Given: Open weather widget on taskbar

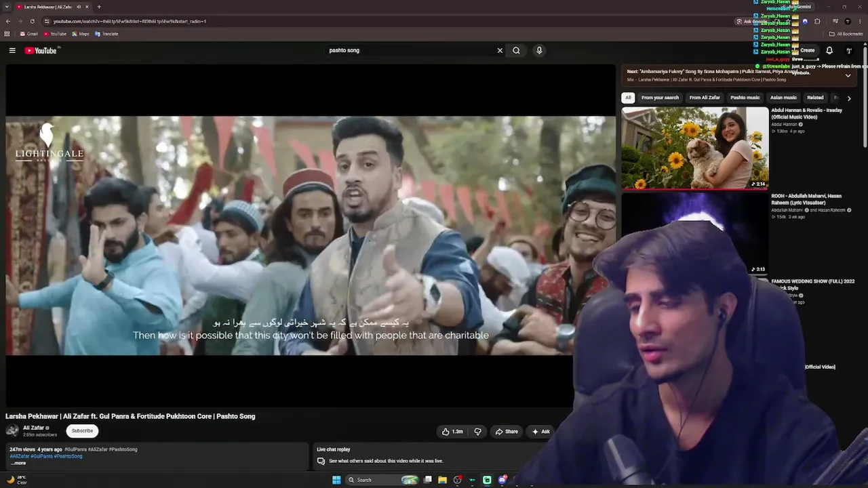Looking at the screenshot, I should tap(18, 480).
